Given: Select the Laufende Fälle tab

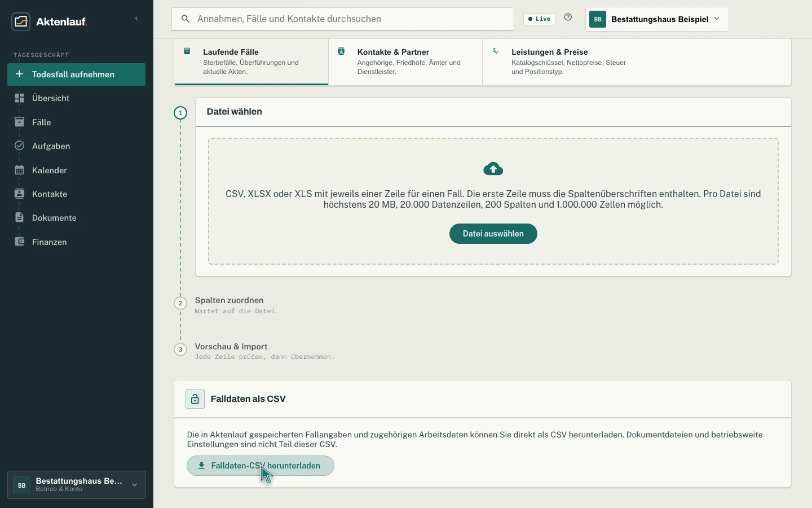Looking at the screenshot, I should click(251, 62).
